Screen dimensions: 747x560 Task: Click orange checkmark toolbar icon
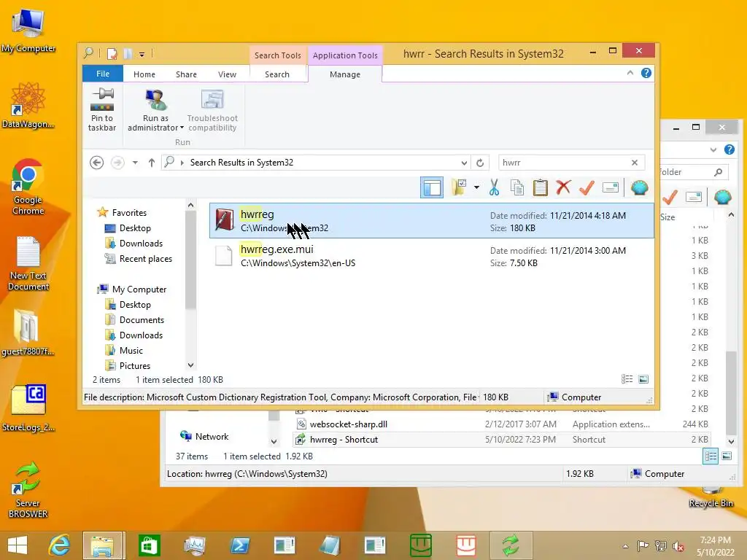click(x=587, y=187)
